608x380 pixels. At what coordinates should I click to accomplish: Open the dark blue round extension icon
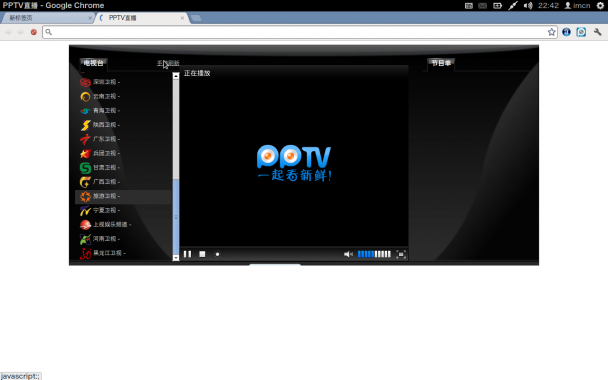(x=567, y=32)
